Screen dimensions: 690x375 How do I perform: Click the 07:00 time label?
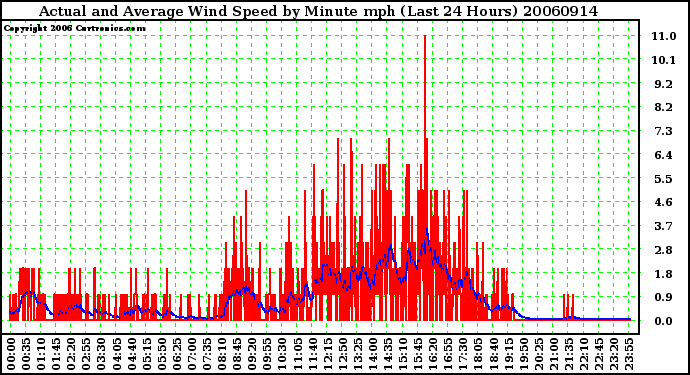(192, 354)
